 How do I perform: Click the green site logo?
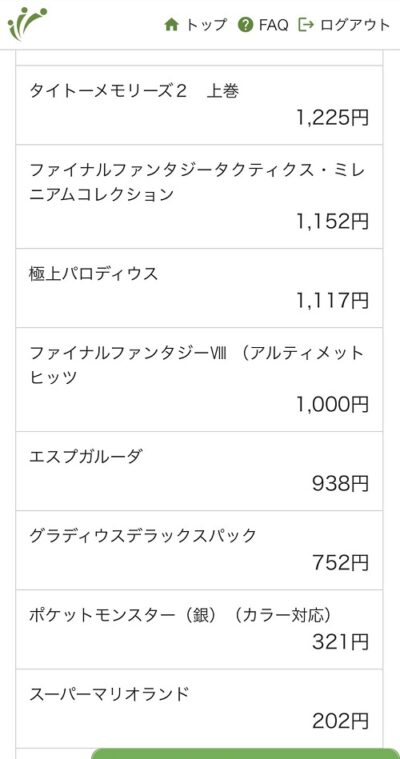[x=27, y=24]
